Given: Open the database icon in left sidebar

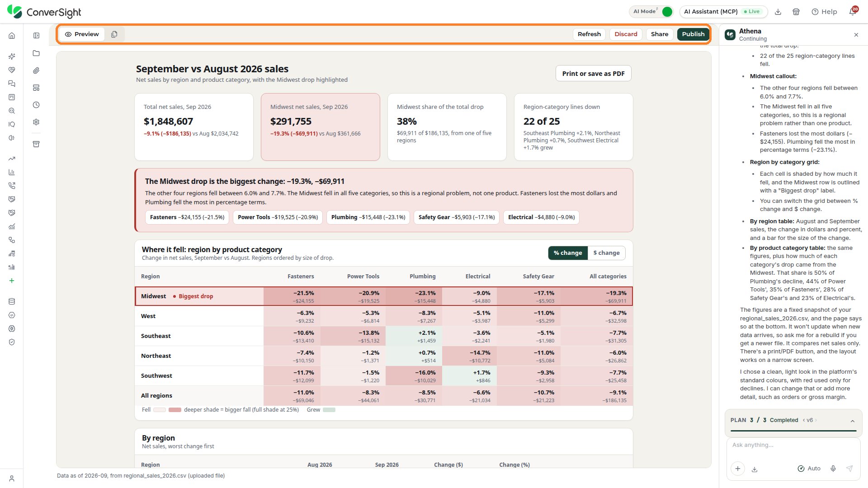Looking at the screenshot, I should [12, 301].
